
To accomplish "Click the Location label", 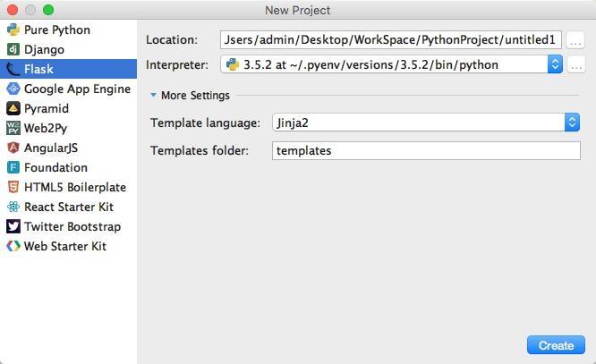I will click(x=172, y=40).
